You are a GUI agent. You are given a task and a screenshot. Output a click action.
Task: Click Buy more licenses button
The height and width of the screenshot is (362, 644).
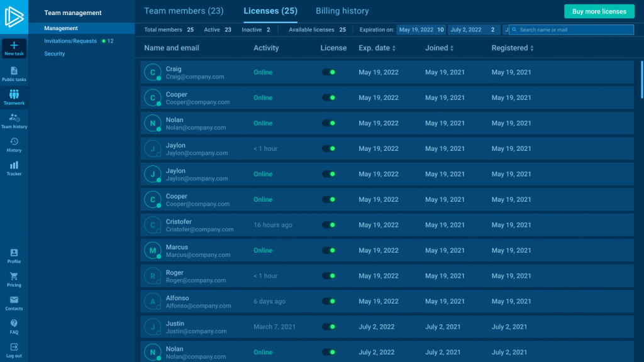click(x=599, y=11)
